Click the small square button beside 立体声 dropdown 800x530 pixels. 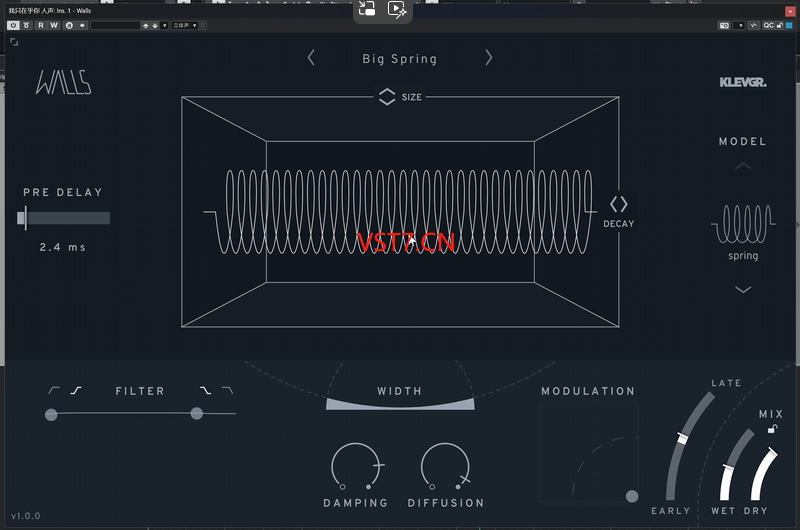pos(203,25)
